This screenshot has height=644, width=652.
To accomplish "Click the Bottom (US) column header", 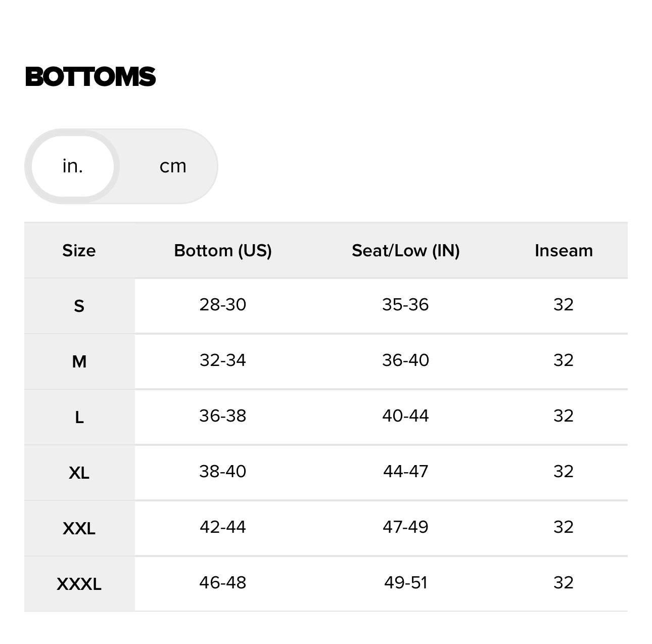I will [x=223, y=251].
